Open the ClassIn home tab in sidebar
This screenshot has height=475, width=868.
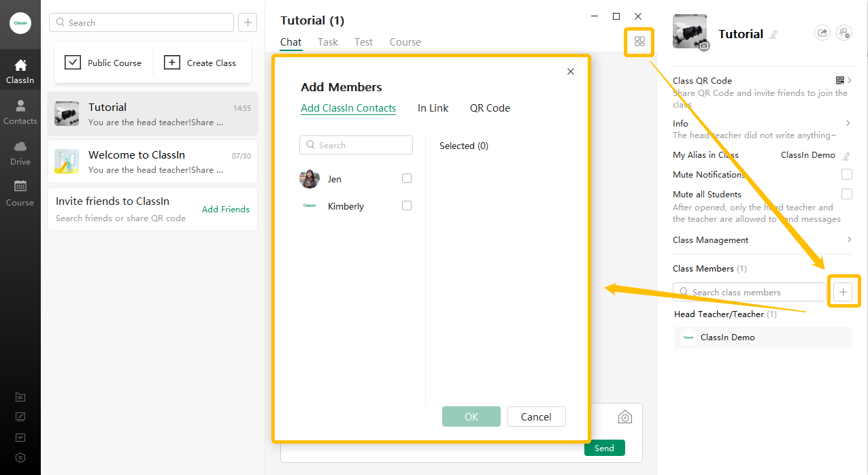click(x=20, y=71)
